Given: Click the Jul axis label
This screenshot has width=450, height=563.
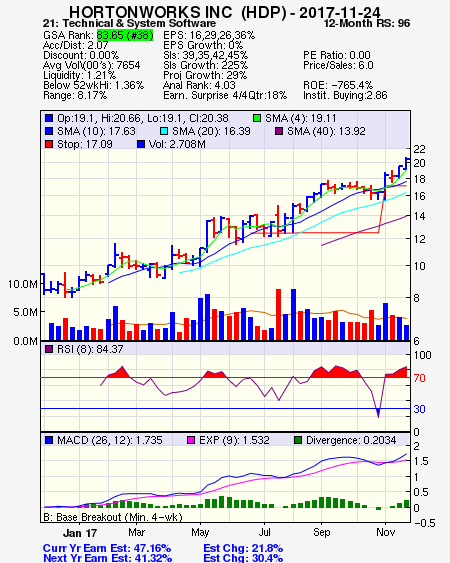Looking at the screenshot, I should [x=264, y=532].
